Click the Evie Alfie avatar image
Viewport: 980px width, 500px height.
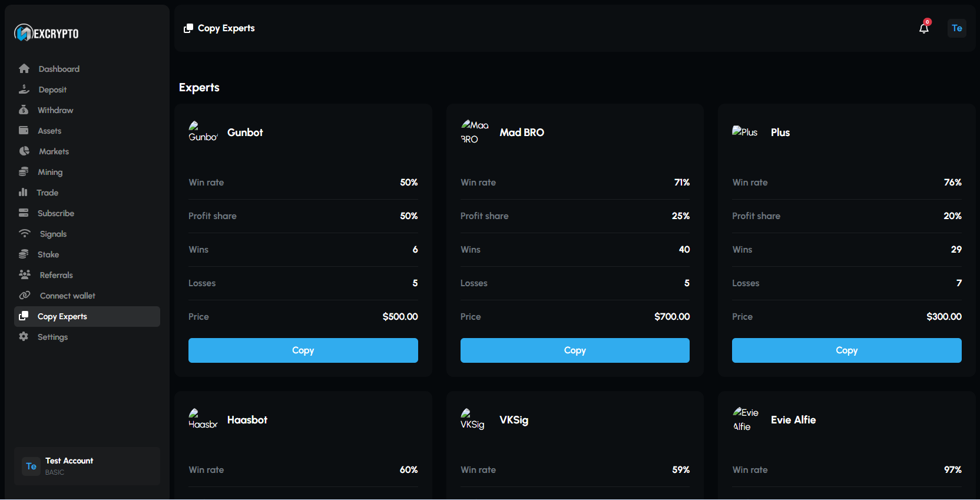click(746, 419)
